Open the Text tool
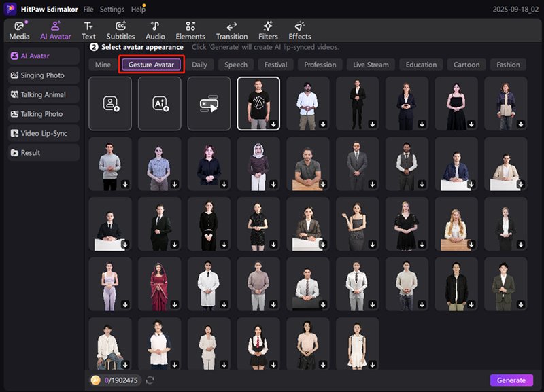The width and height of the screenshot is (544, 392). (88, 31)
